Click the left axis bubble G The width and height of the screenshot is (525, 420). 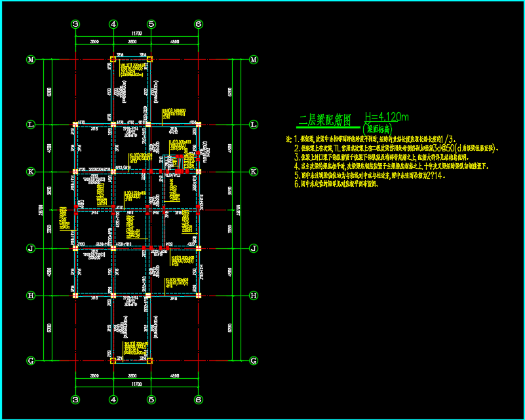click(31, 360)
